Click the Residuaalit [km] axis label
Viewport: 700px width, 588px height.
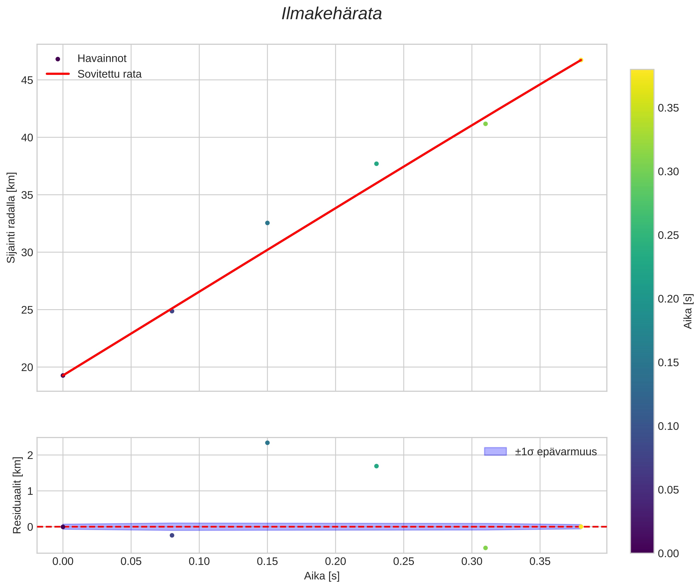tap(17, 495)
